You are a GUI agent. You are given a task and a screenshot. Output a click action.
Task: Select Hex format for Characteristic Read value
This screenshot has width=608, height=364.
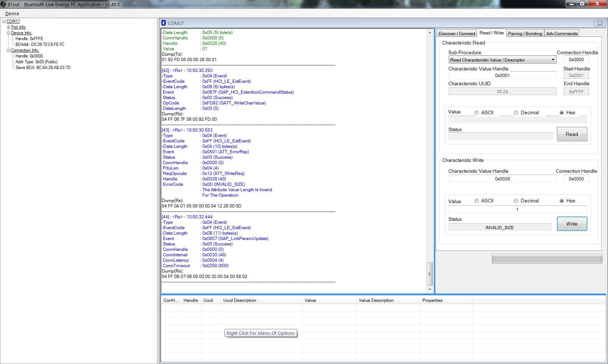562,113
